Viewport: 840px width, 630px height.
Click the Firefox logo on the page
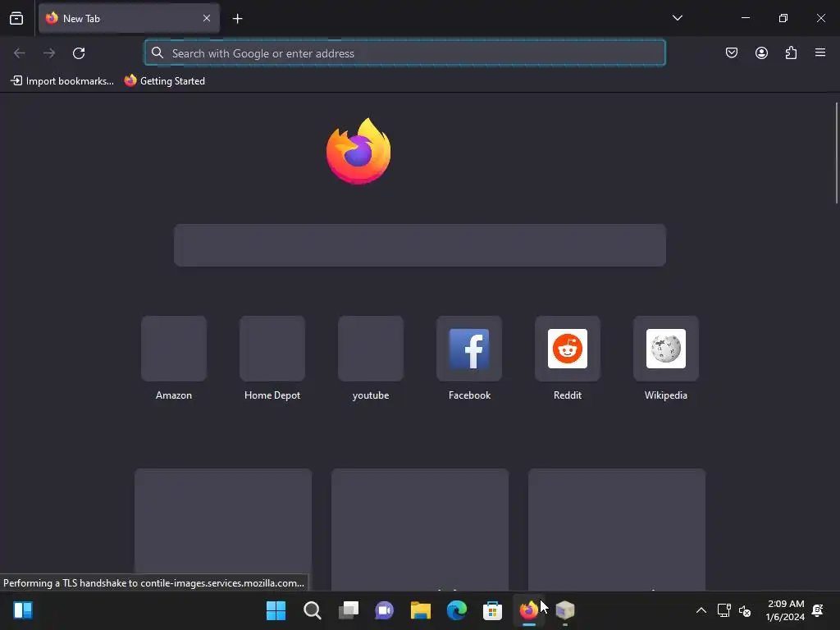point(358,151)
